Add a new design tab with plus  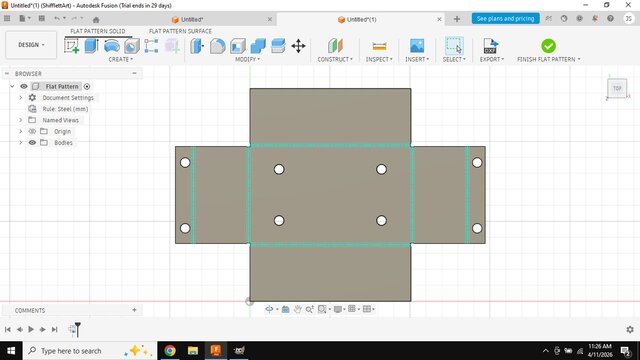click(457, 19)
